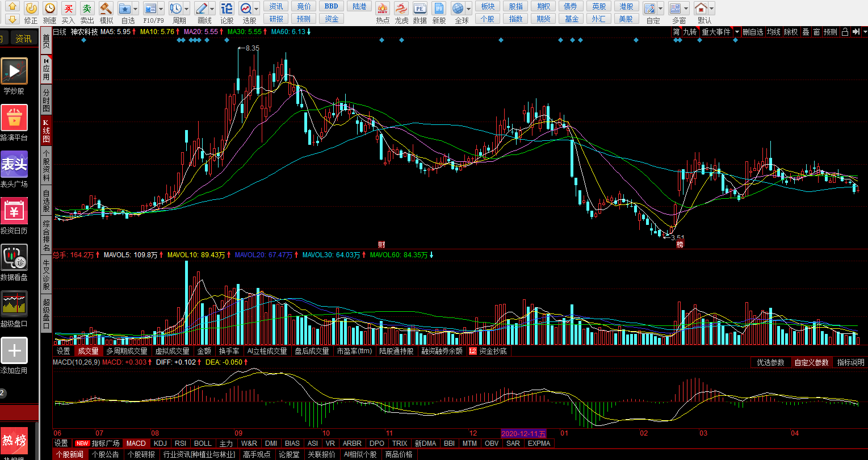Switch to the KDJ indicator tab

[161, 443]
